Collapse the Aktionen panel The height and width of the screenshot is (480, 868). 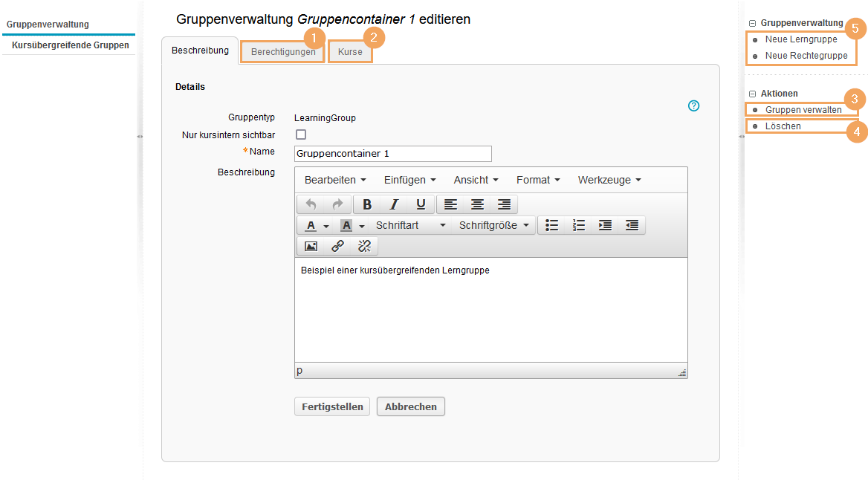coord(754,94)
